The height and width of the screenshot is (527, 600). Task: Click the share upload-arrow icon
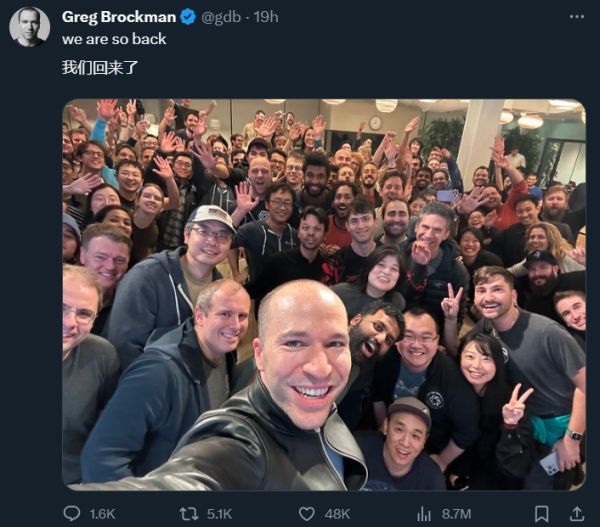(576, 514)
